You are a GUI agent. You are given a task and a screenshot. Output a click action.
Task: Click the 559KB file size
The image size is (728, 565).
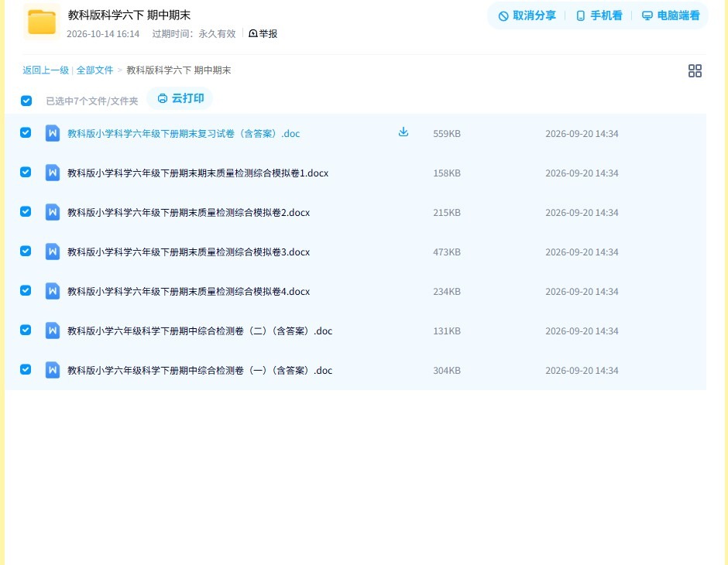point(447,134)
